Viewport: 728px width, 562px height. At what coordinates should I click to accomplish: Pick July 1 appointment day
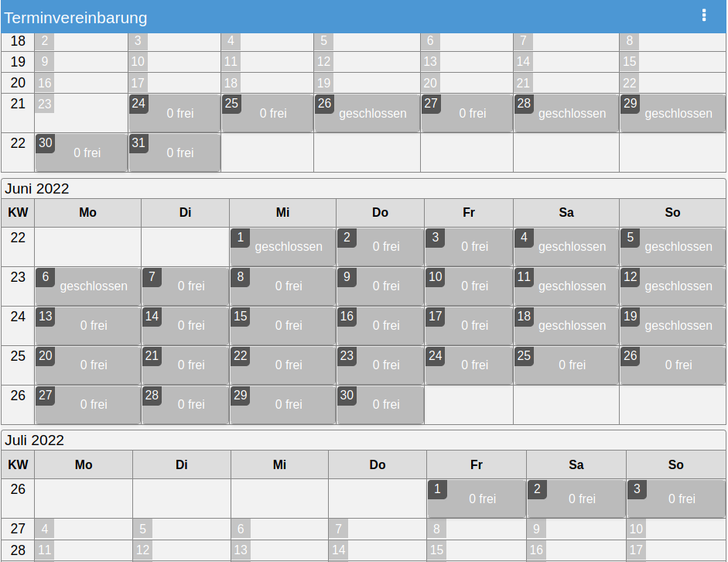click(x=476, y=499)
